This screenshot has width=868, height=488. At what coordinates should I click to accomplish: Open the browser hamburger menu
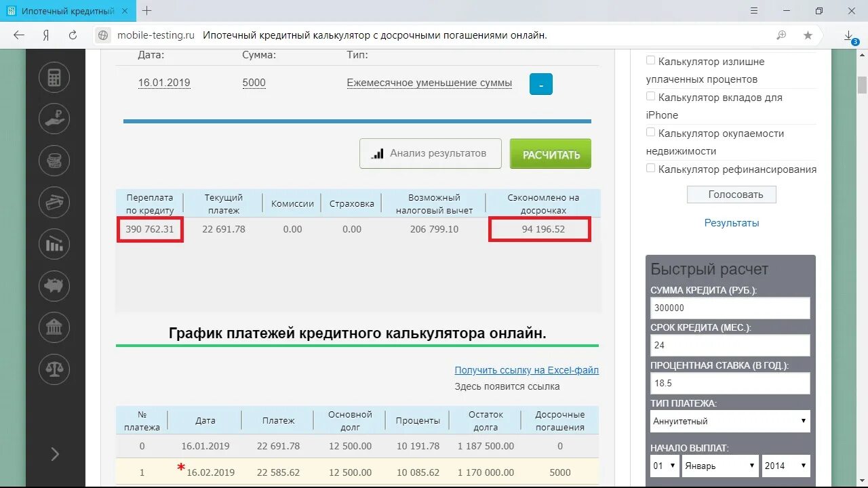(754, 11)
